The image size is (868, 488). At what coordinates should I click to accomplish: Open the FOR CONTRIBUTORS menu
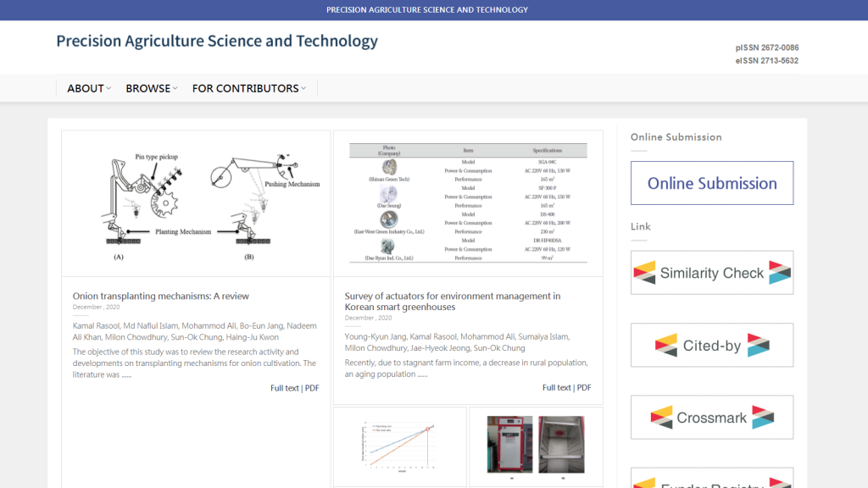click(x=248, y=88)
